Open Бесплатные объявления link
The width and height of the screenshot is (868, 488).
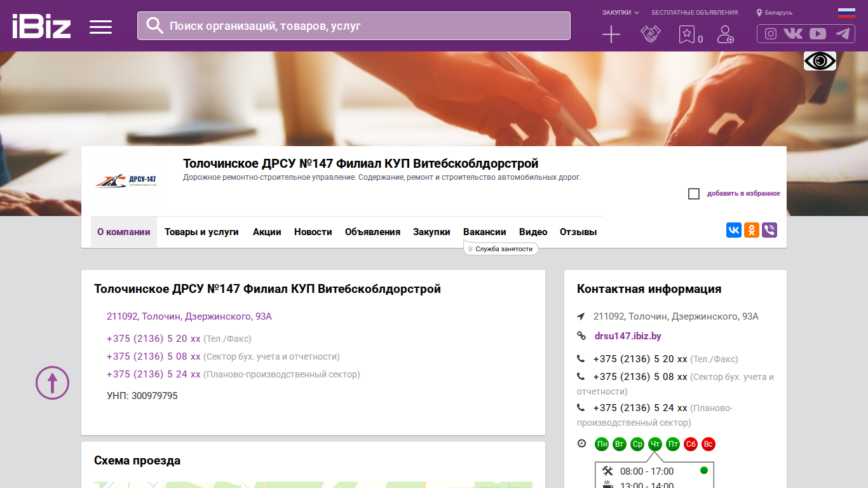click(x=695, y=13)
